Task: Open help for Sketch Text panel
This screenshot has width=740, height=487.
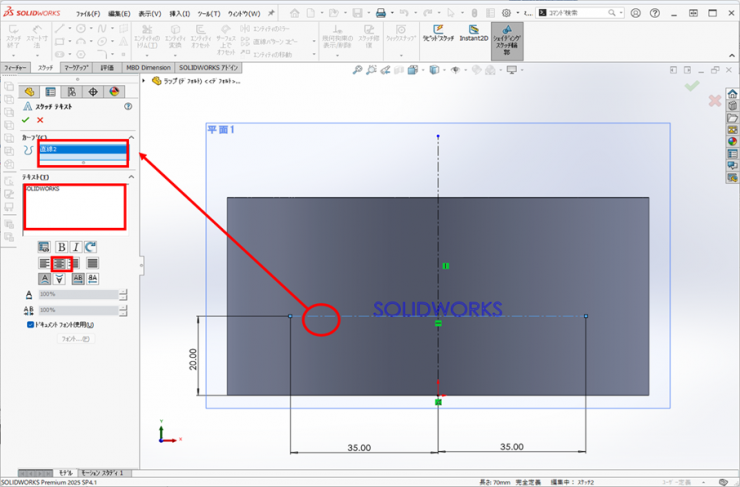Action: (128, 105)
